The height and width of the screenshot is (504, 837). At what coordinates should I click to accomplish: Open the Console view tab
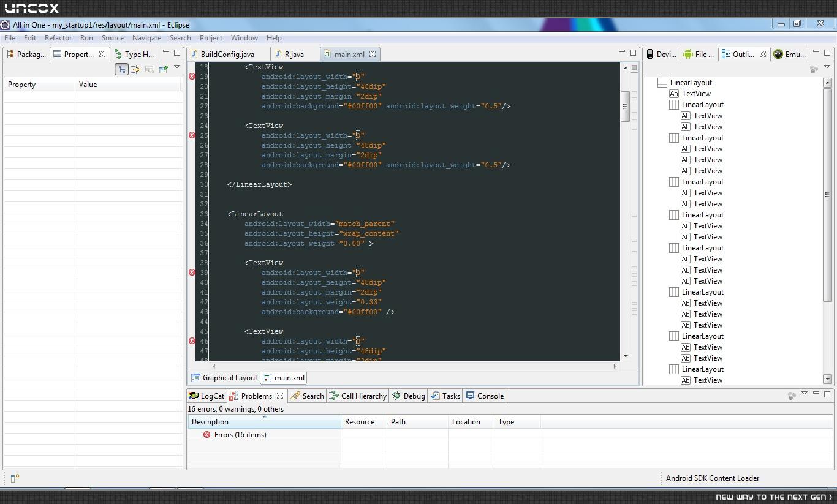click(x=485, y=396)
